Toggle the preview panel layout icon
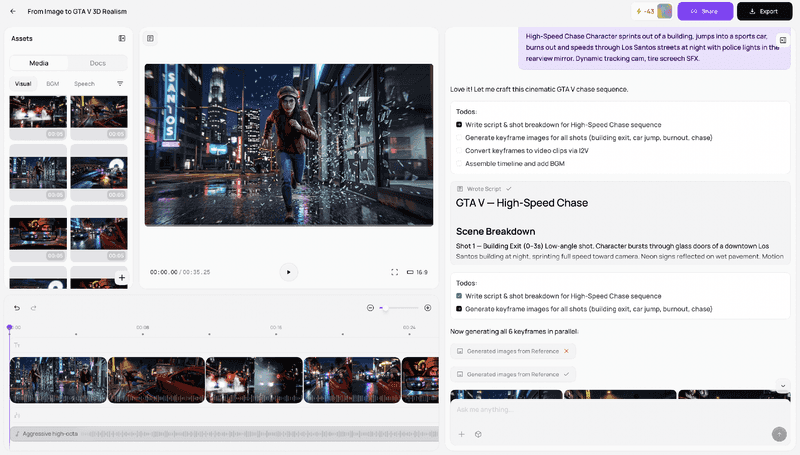800x455 pixels. (150, 38)
